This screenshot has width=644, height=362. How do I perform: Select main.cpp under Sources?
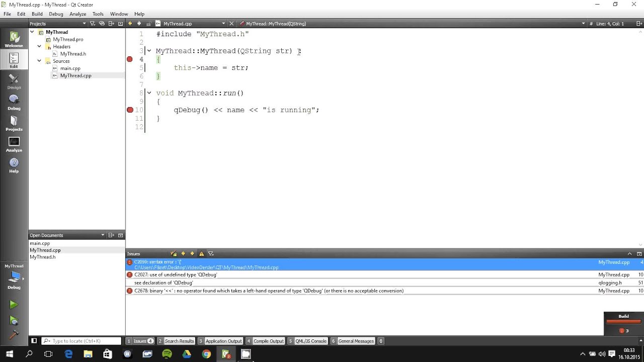click(x=70, y=68)
